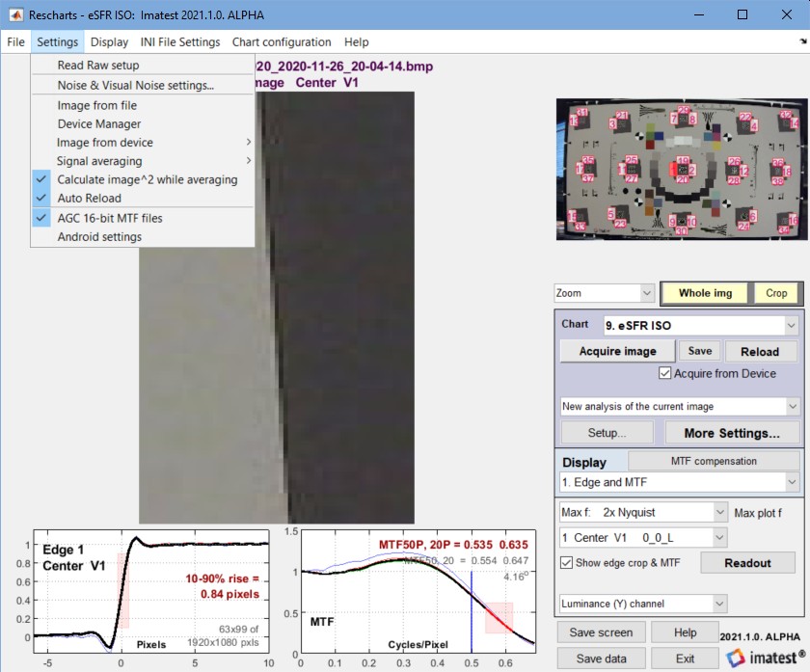Screen dimensions: 810x672
Task: Toggle AGC 16-bit MTF files
Action: (x=143, y=218)
